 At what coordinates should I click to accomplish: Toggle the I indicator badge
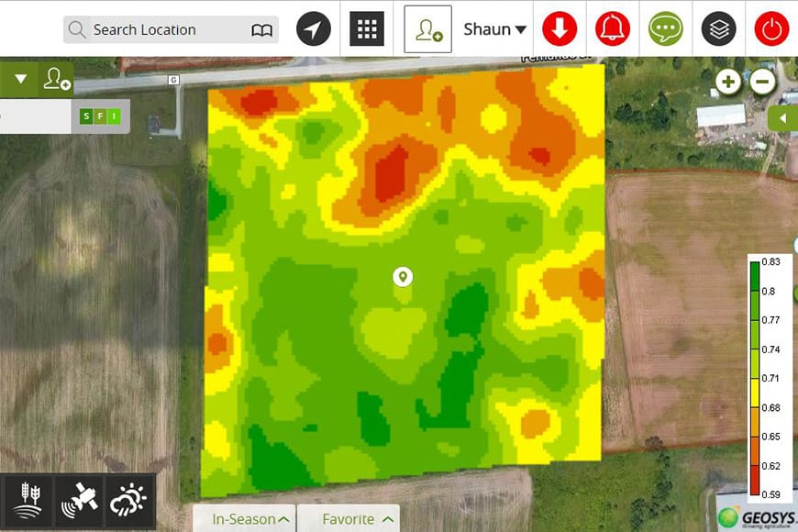point(113,116)
